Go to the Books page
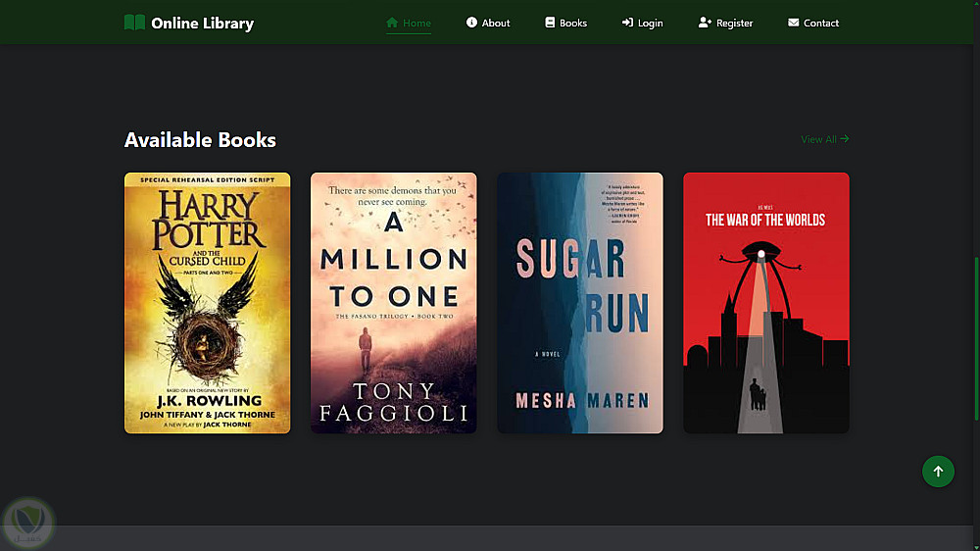 point(566,24)
